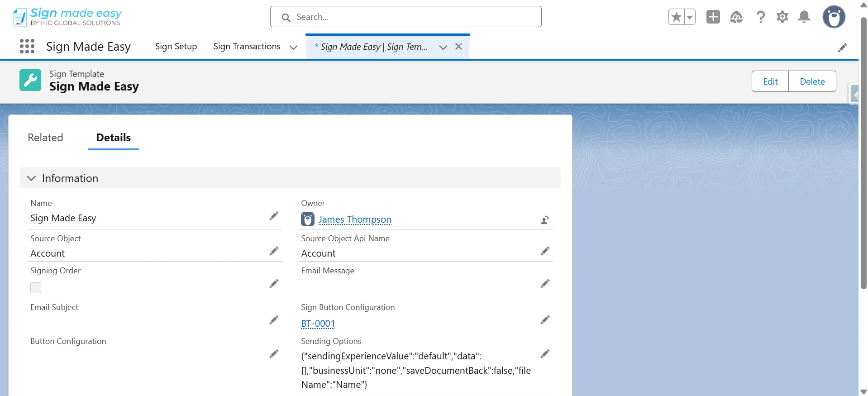Click the Sign Made Easy app name

click(88, 47)
